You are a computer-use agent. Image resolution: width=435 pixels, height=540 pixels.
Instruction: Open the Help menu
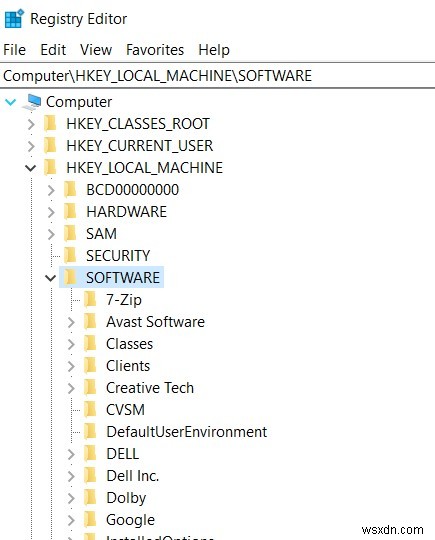click(214, 50)
